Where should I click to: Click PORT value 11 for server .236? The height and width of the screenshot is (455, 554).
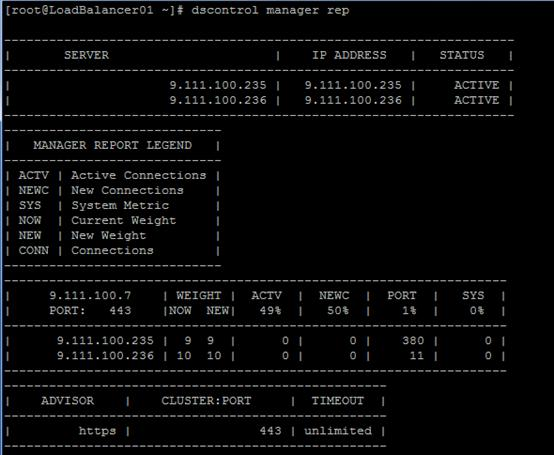click(x=417, y=355)
